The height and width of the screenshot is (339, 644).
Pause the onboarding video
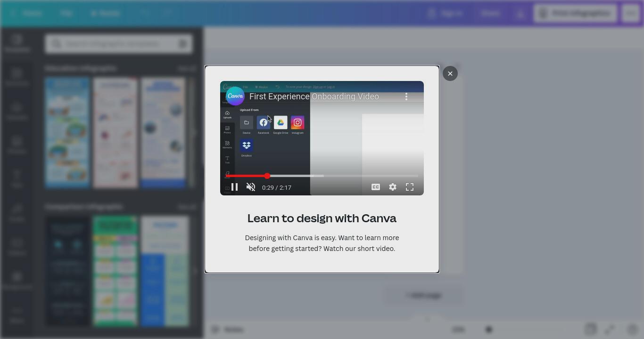234,187
